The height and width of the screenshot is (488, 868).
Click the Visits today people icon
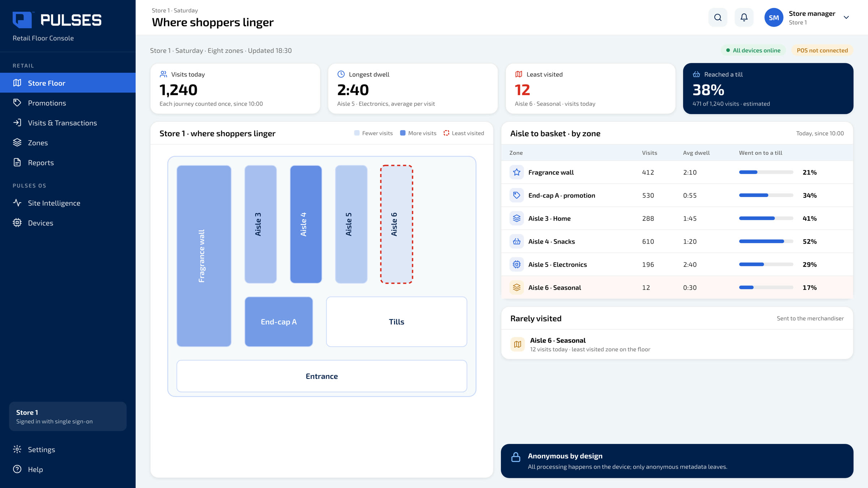[x=163, y=74]
